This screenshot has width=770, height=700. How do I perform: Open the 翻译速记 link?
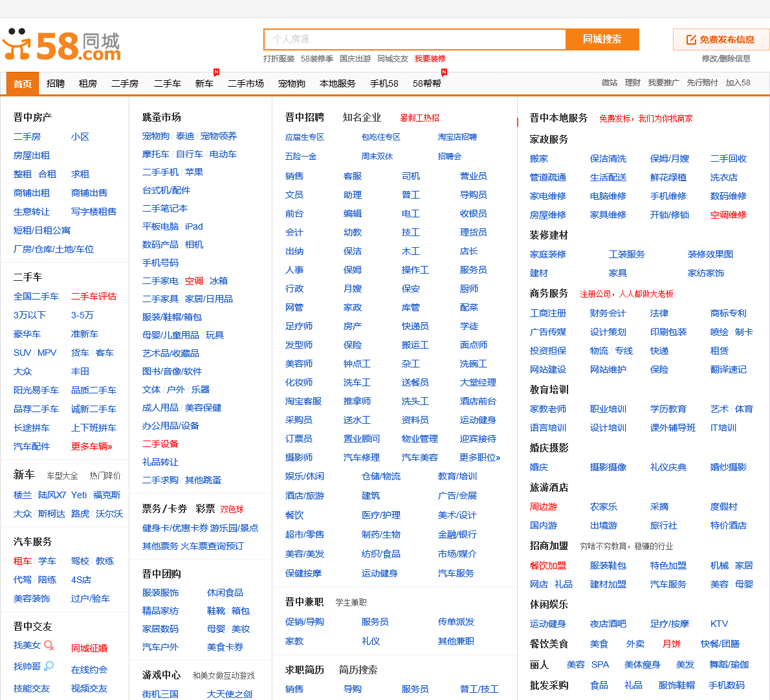(728, 369)
